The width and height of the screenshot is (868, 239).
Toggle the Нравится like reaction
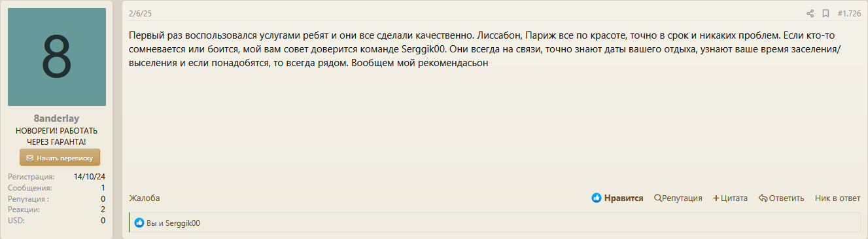tap(617, 198)
